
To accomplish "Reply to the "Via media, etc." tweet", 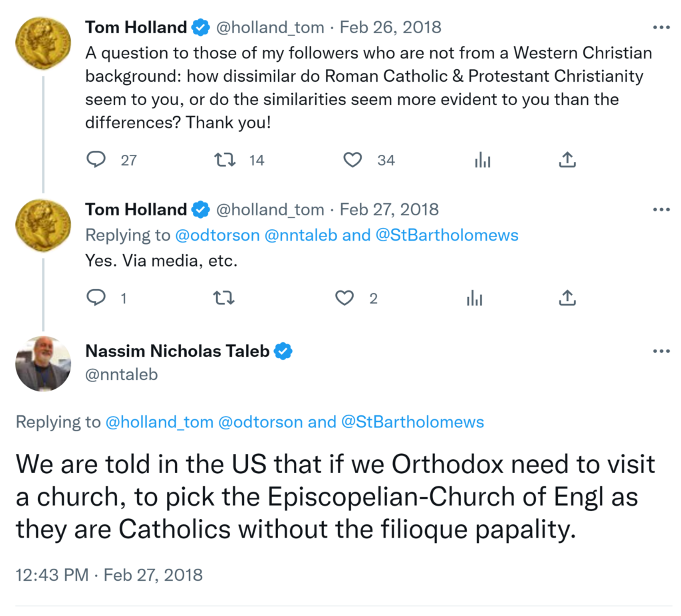I will (96, 298).
